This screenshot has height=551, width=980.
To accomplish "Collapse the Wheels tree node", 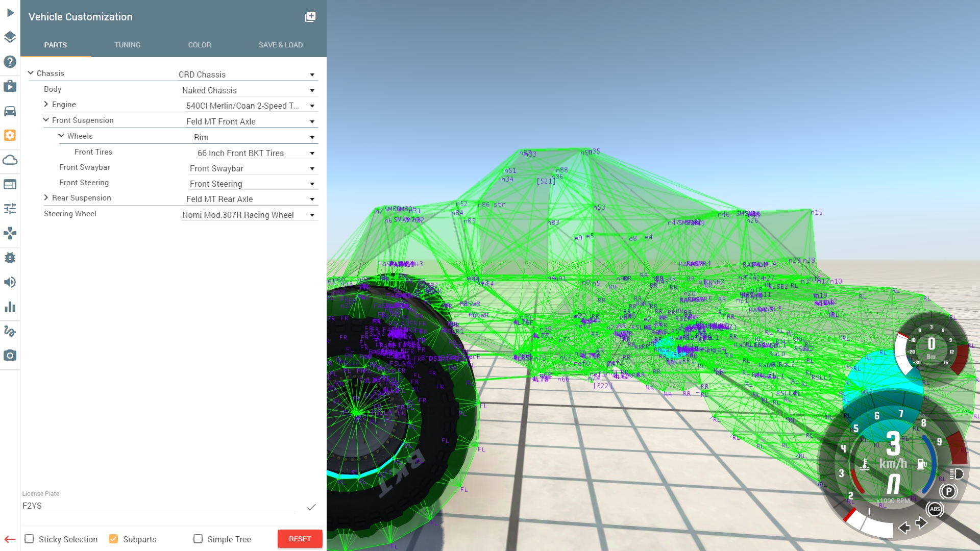I will tap(61, 136).
